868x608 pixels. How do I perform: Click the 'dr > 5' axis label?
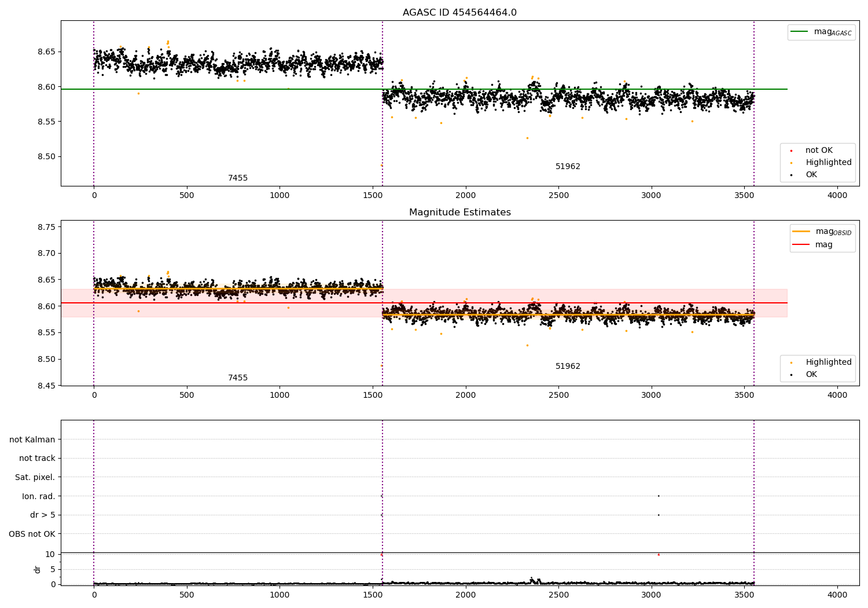(43, 515)
